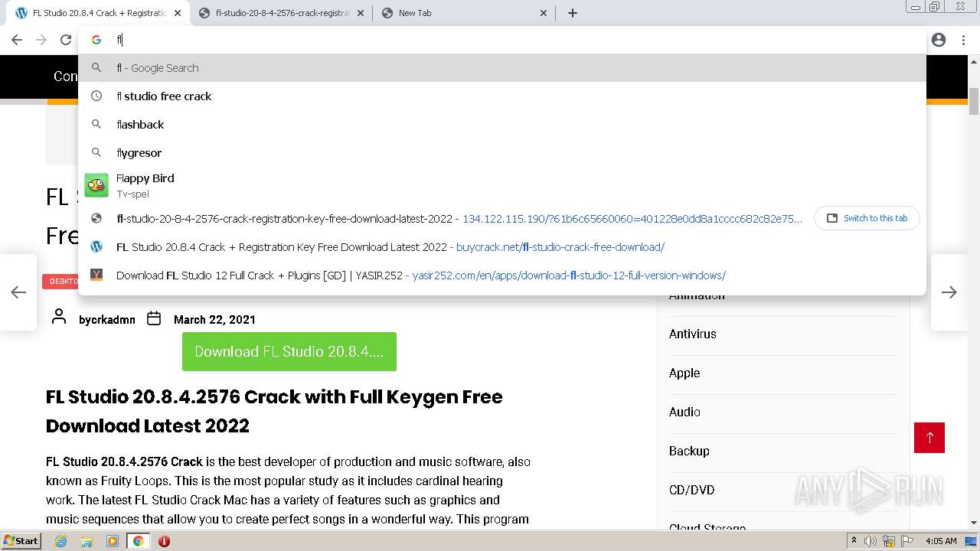Open the Windows Start menu

(x=21, y=540)
